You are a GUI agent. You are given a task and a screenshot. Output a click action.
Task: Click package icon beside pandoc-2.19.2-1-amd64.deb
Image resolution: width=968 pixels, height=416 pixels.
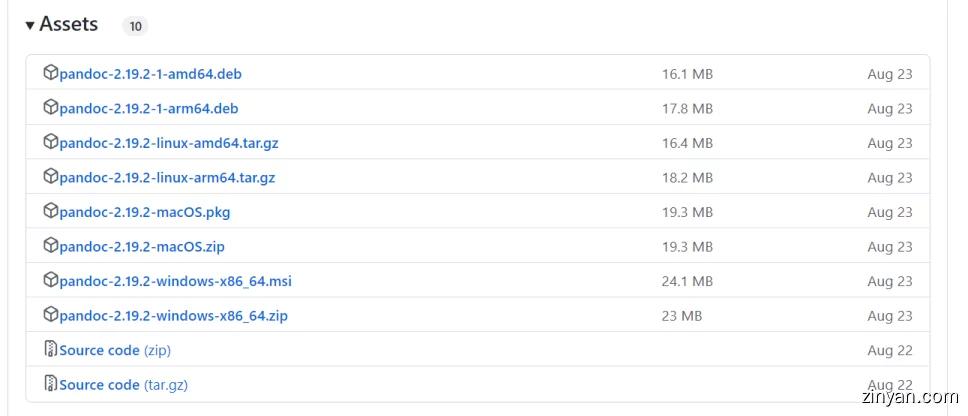(x=51, y=73)
